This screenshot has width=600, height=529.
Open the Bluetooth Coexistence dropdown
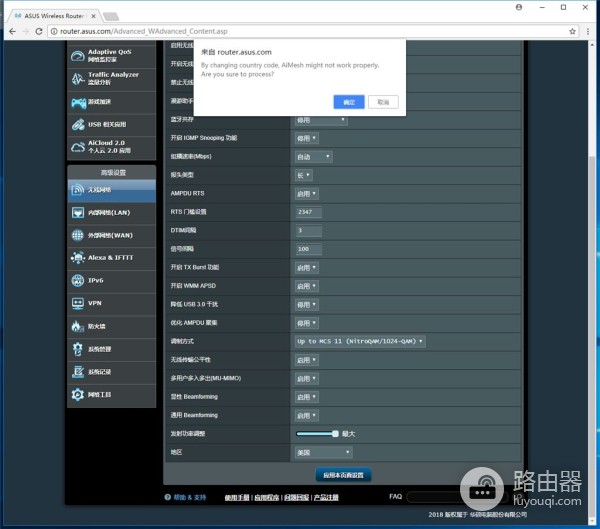(321, 120)
